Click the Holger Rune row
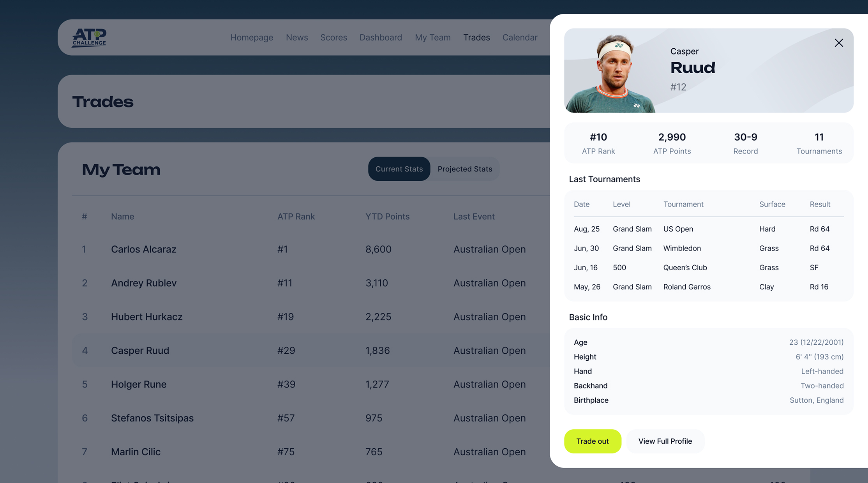 point(138,384)
